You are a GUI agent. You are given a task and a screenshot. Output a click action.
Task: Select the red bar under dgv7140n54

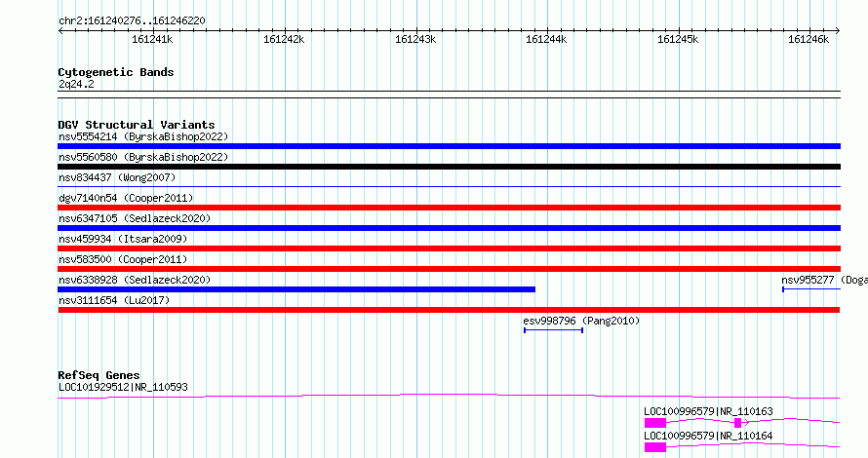click(x=449, y=208)
